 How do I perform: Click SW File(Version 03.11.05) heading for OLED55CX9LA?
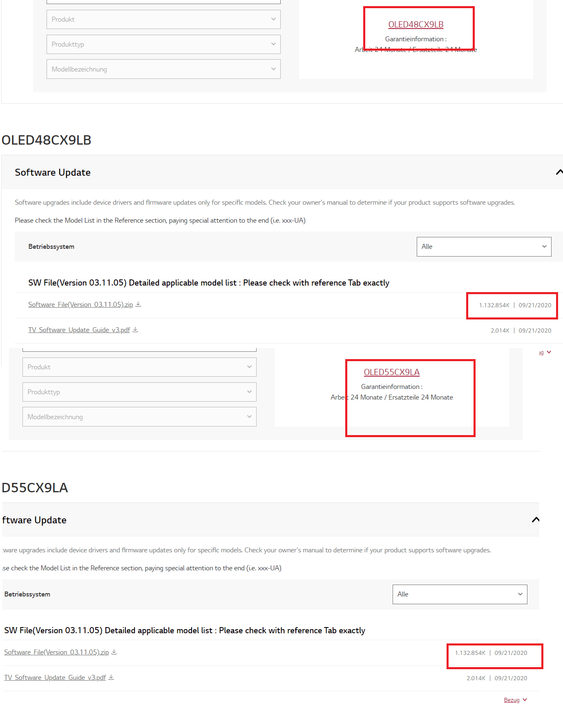point(185,630)
